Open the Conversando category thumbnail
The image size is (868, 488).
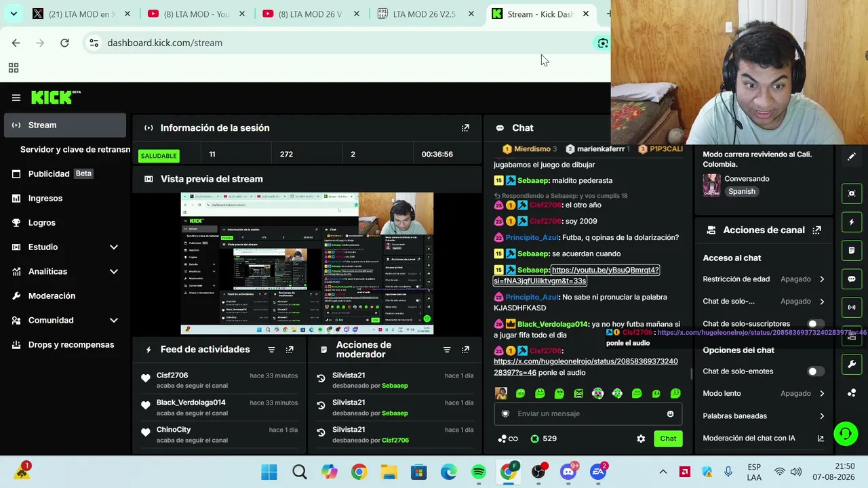(x=711, y=185)
